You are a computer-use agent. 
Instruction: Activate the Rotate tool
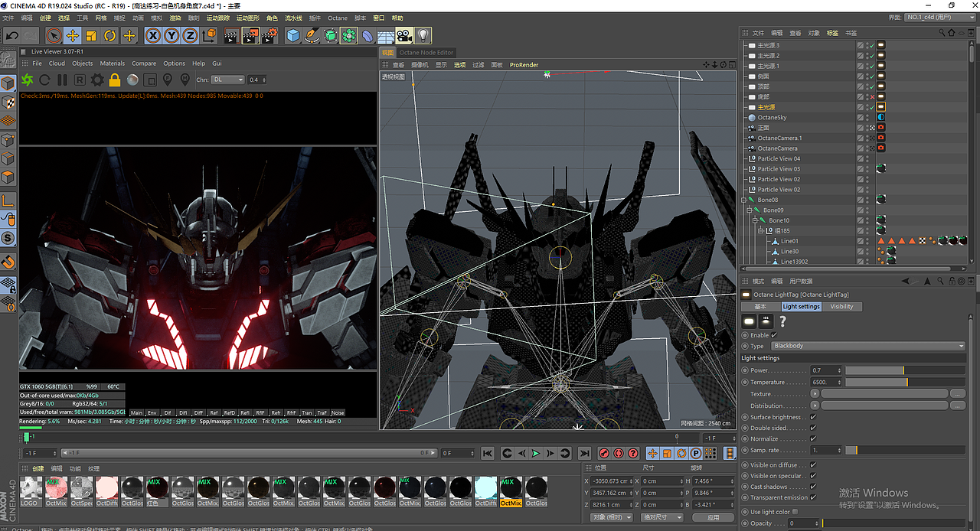[110, 35]
